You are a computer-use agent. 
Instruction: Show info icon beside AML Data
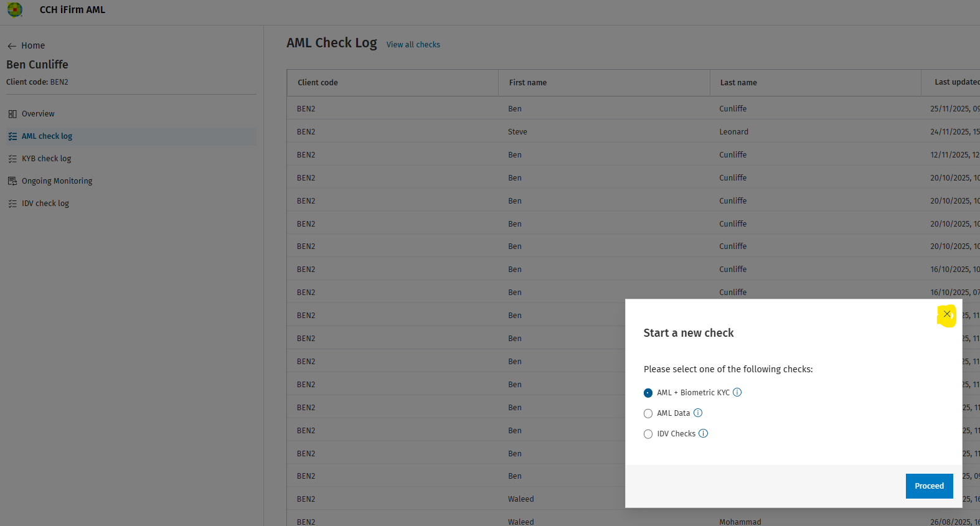(698, 413)
